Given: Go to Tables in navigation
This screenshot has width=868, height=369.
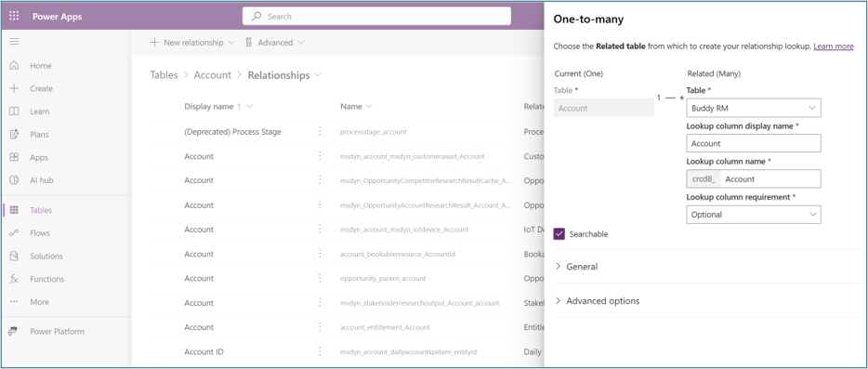Looking at the screenshot, I should (41, 210).
